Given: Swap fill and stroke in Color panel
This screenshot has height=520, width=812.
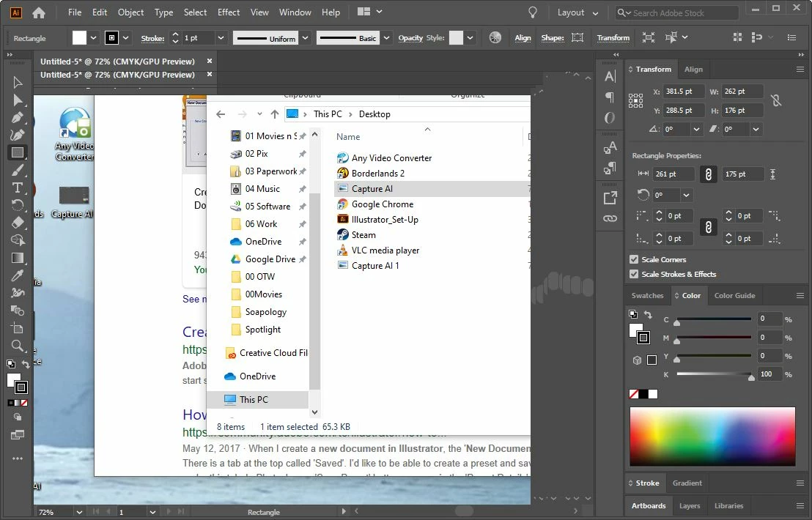Looking at the screenshot, I should coord(648,315).
